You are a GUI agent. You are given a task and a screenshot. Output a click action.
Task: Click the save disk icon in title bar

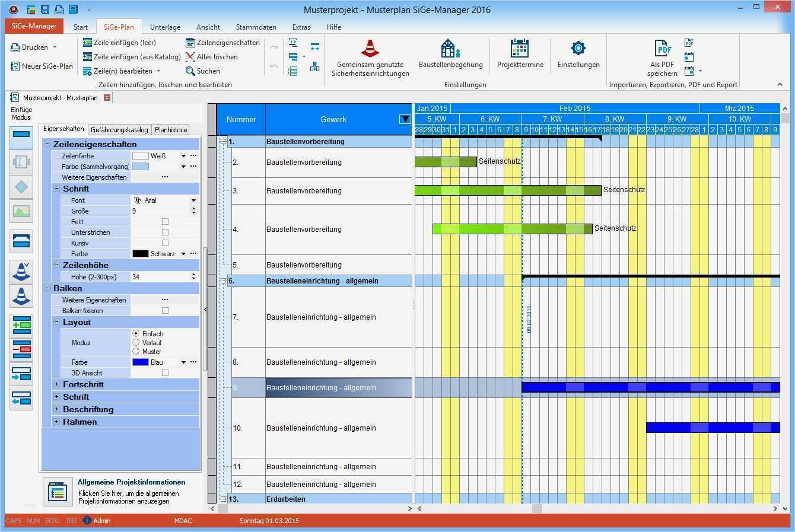coord(45,9)
